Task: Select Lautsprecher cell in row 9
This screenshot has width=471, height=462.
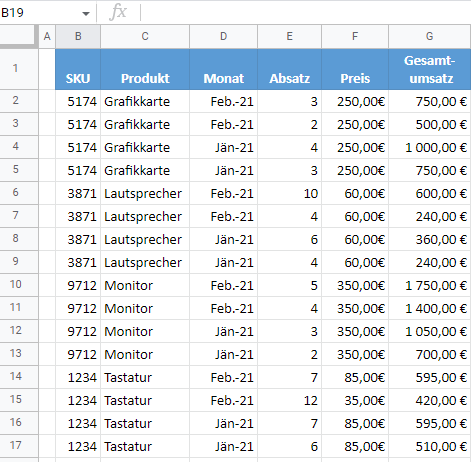Action: point(145,262)
